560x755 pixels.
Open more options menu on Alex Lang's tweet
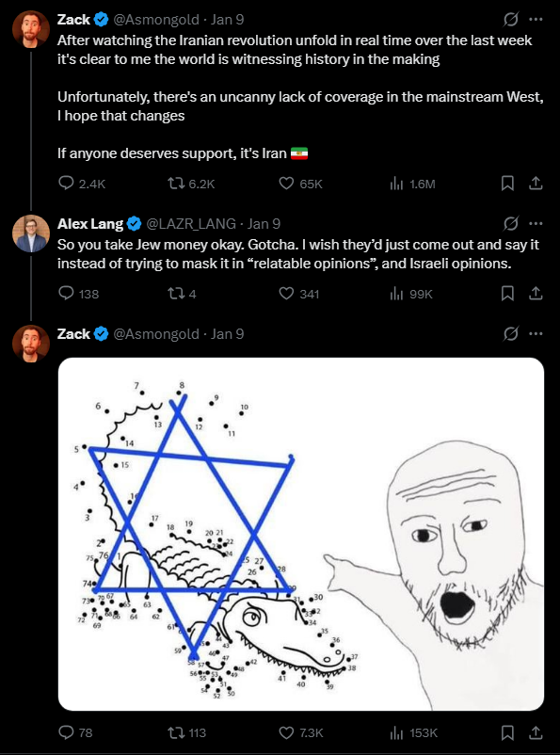point(536,224)
